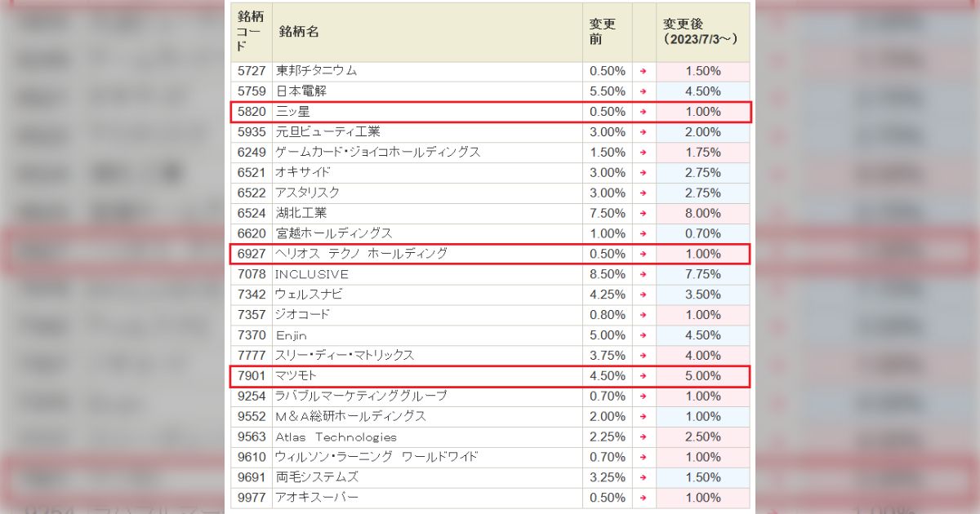Click the red arrow beside 東邦チタニウム
The image size is (980, 514).
pos(644,71)
